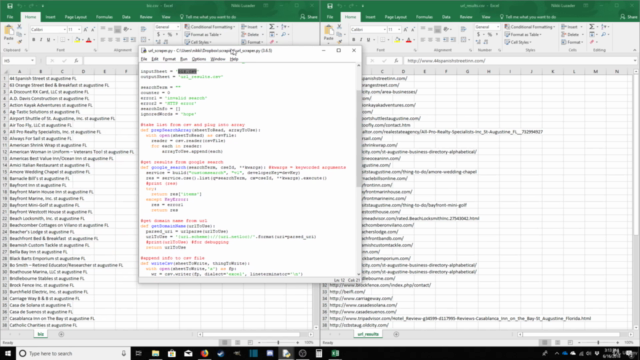Pick fill color swatch in url_results window
The width and height of the screenshot is (640, 360).
point(396,40)
